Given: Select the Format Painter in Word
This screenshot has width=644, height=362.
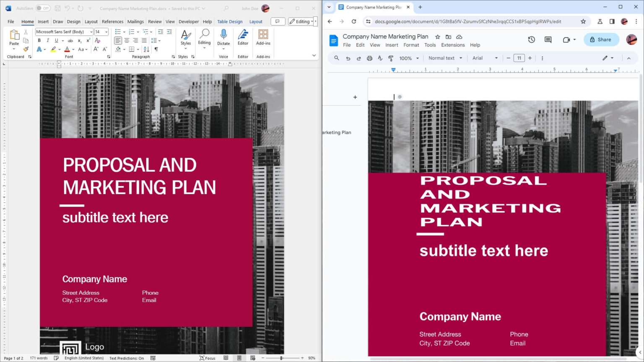Looking at the screenshot, I should click(26, 49).
